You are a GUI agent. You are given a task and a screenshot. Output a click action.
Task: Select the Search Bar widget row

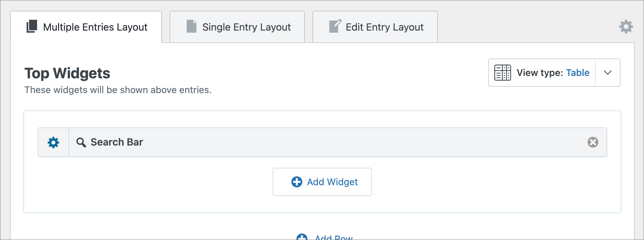coord(302,142)
